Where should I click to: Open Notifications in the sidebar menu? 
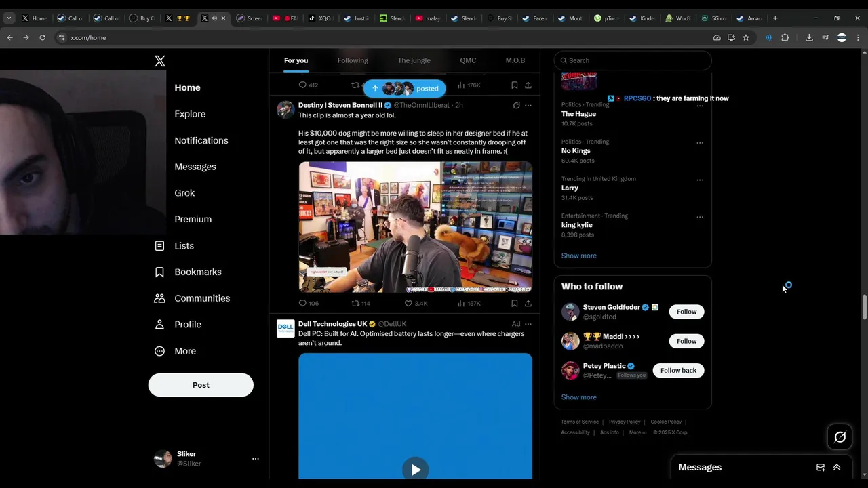[201, 140]
